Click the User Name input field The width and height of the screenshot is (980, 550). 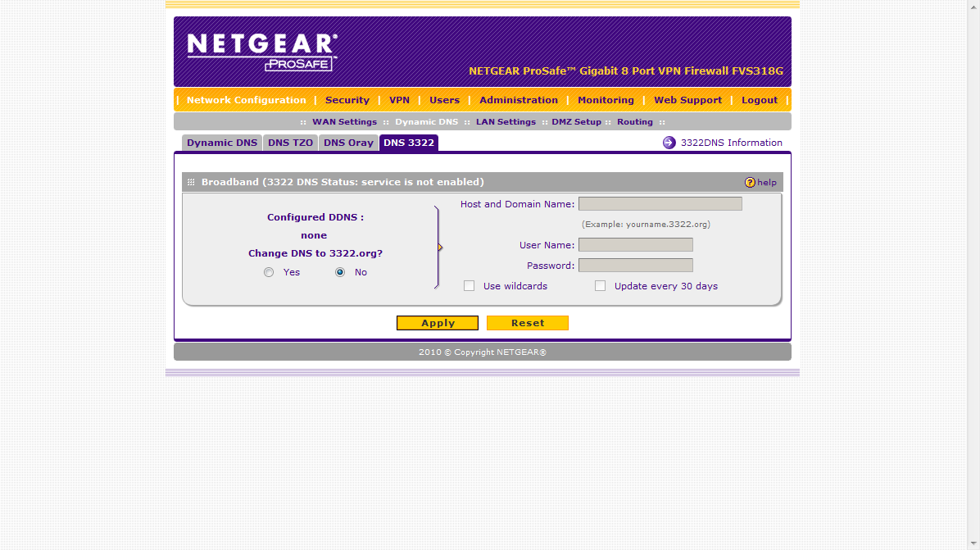[x=636, y=245]
